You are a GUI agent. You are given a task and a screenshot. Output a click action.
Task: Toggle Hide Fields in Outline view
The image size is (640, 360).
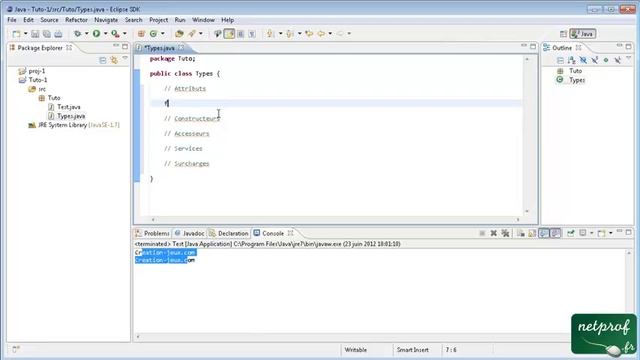(x=583, y=60)
